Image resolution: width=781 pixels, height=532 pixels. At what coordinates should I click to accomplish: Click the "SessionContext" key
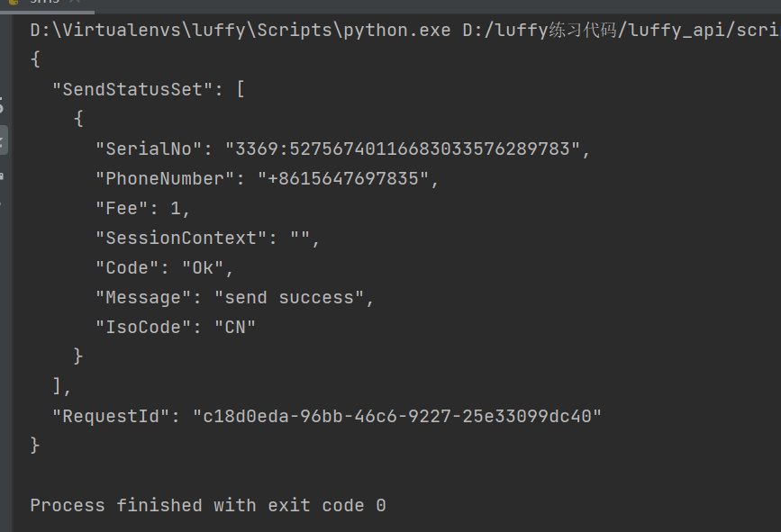coord(181,238)
